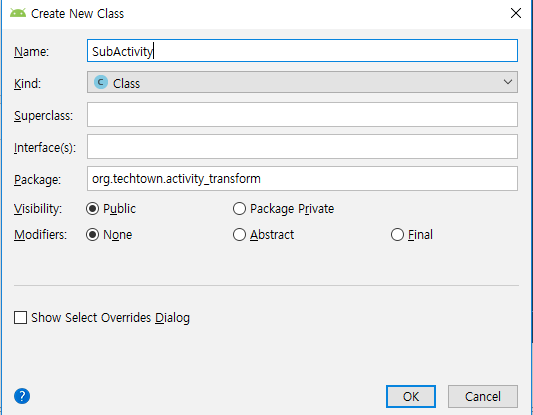Click the Package field with org.techtown.activity_transform

click(302, 178)
